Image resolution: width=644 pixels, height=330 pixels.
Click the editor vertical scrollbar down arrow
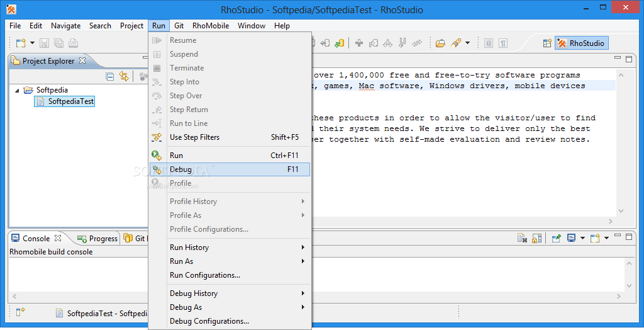coord(621,211)
